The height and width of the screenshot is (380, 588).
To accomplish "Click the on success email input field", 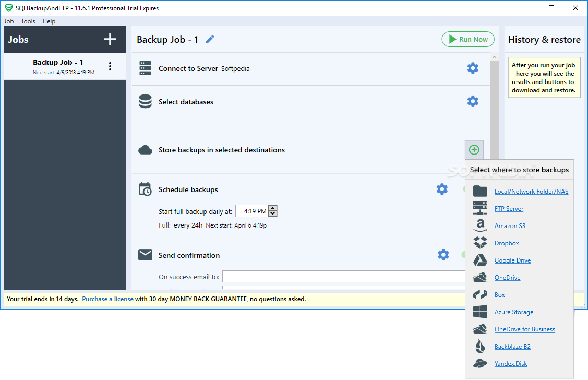I will [344, 276].
